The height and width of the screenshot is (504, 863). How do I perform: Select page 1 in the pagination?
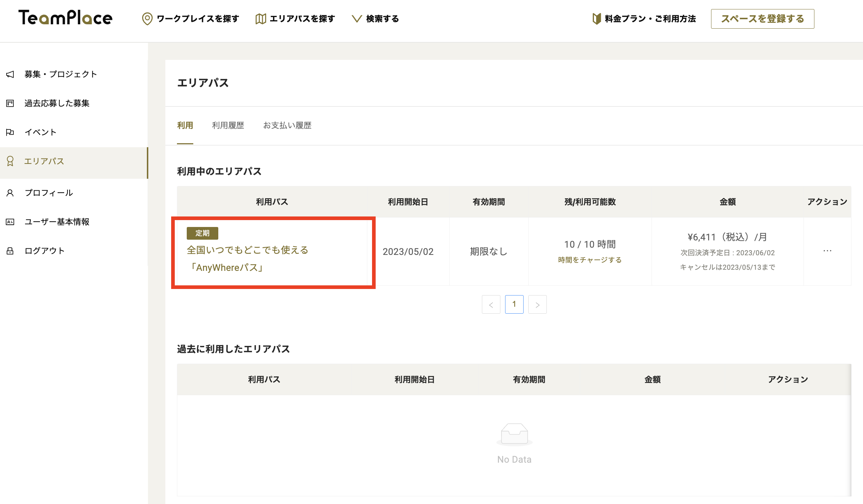(514, 305)
